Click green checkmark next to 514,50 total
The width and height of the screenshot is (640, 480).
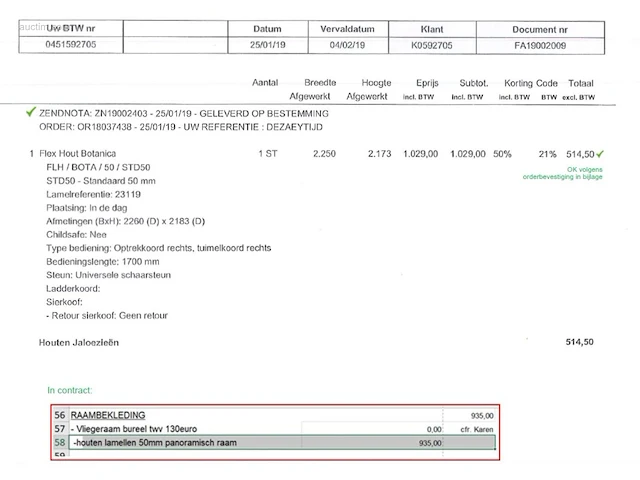[600, 154]
